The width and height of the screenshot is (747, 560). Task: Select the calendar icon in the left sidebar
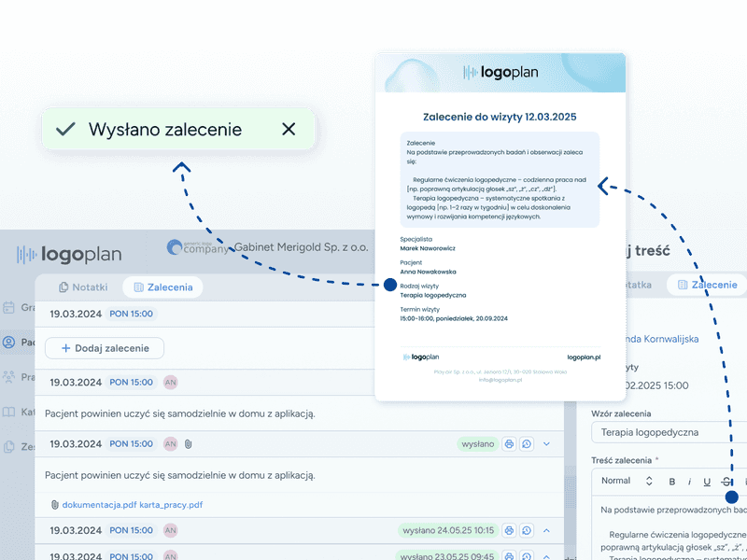coord(8,308)
